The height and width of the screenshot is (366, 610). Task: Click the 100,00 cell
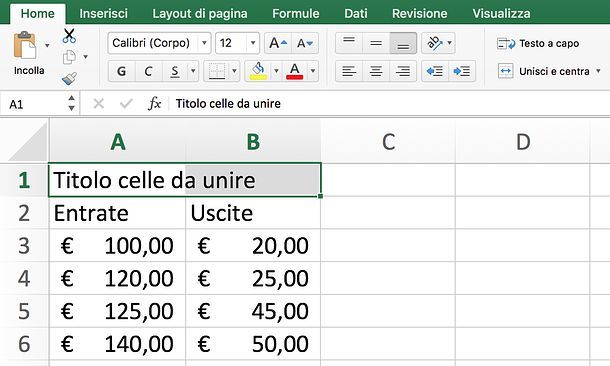tap(117, 246)
